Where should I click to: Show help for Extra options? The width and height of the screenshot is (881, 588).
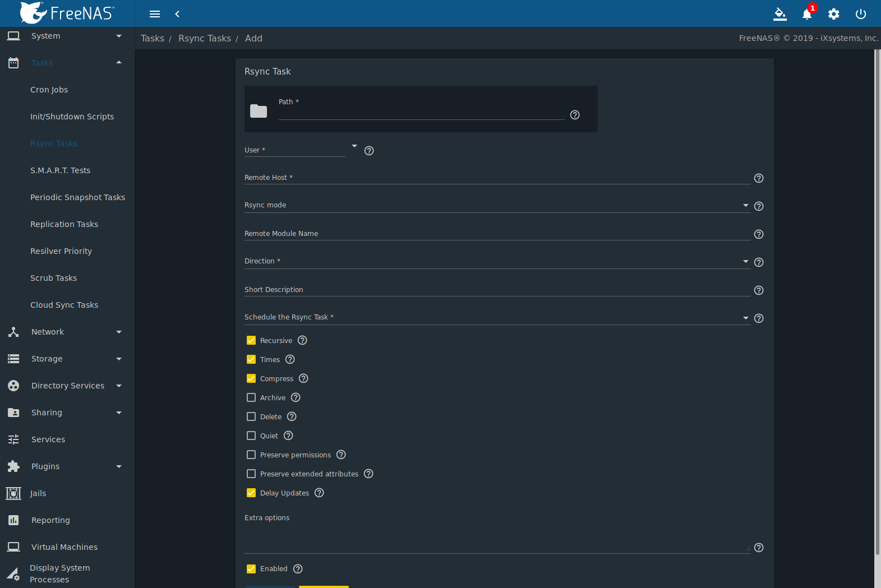[x=759, y=548]
